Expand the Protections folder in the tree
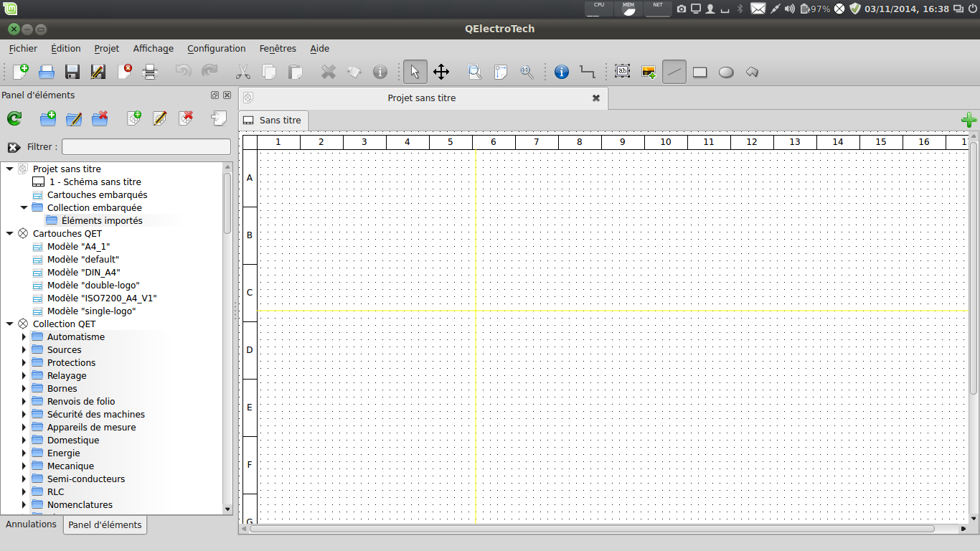 coord(24,363)
